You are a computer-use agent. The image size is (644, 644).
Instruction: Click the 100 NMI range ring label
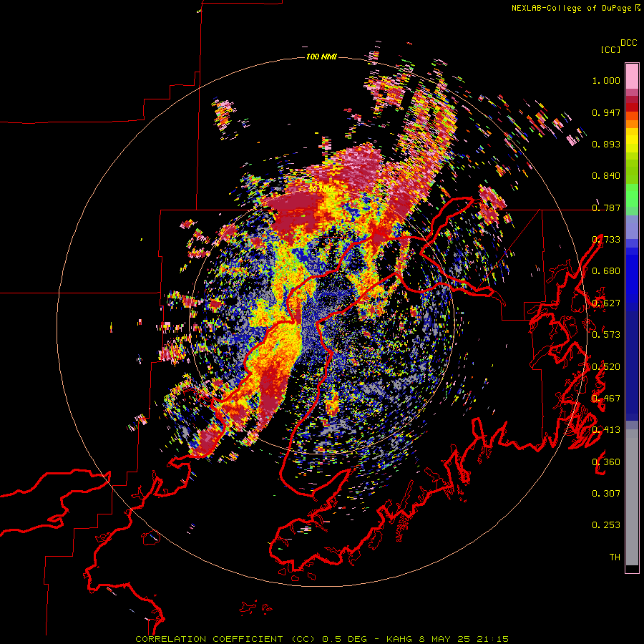(x=321, y=57)
